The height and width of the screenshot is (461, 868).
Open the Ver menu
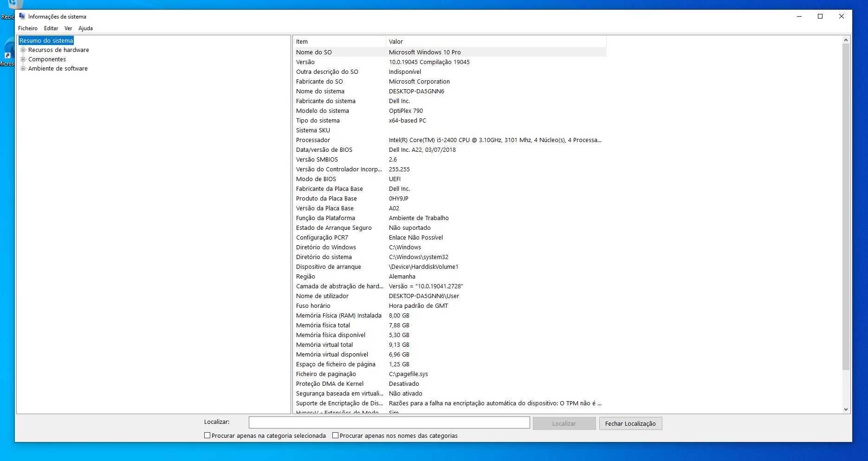point(68,28)
